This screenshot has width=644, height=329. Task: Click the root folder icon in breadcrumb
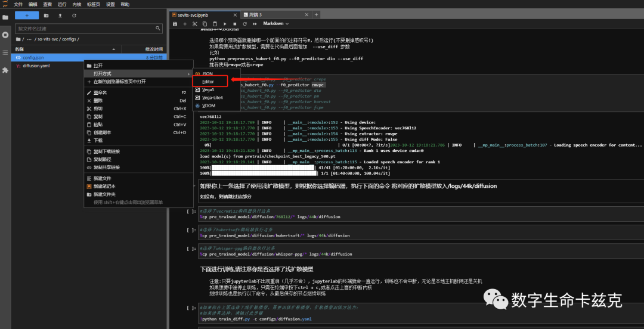(18, 39)
